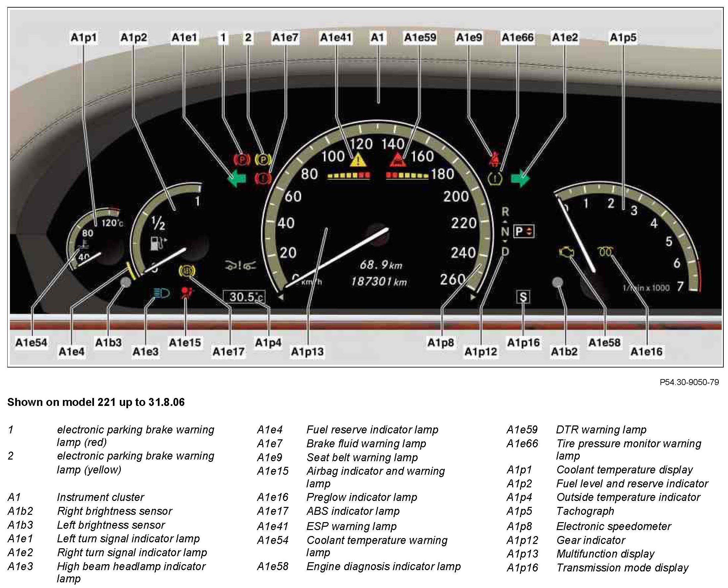Click the blue high beam headlamp icon
This screenshot has height=588, width=728.
pyautogui.click(x=161, y=293)
